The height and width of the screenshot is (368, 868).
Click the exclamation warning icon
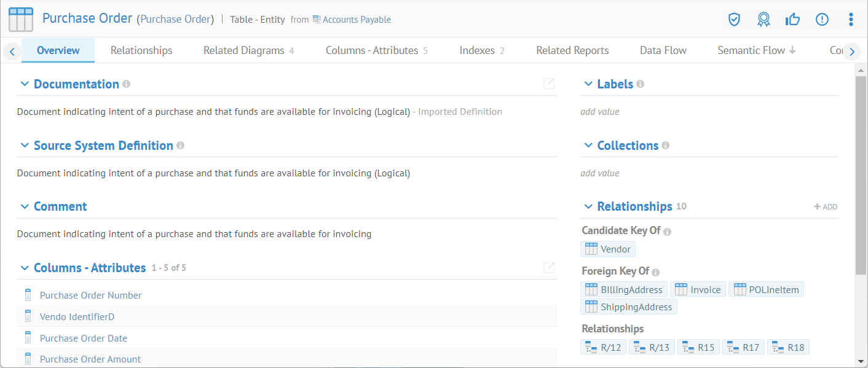pos(822,20)
